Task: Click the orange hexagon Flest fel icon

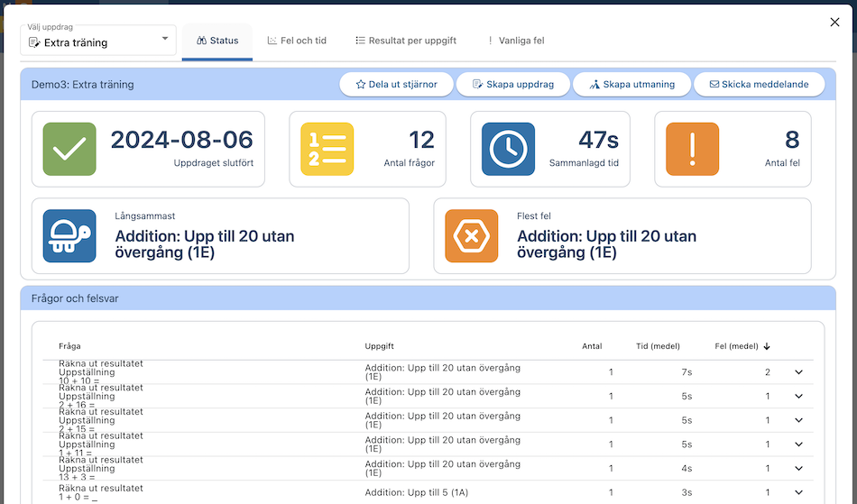Action: (x=472, y=236)
